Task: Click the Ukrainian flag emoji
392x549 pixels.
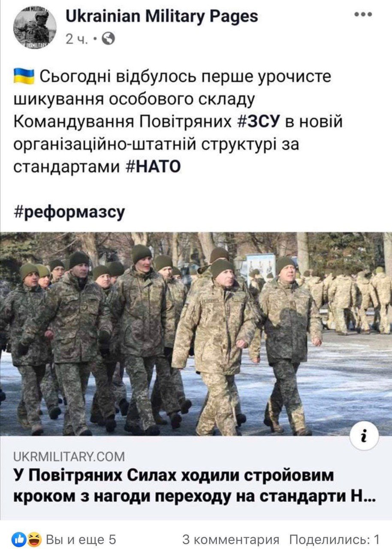Action: tap(25, 77)
